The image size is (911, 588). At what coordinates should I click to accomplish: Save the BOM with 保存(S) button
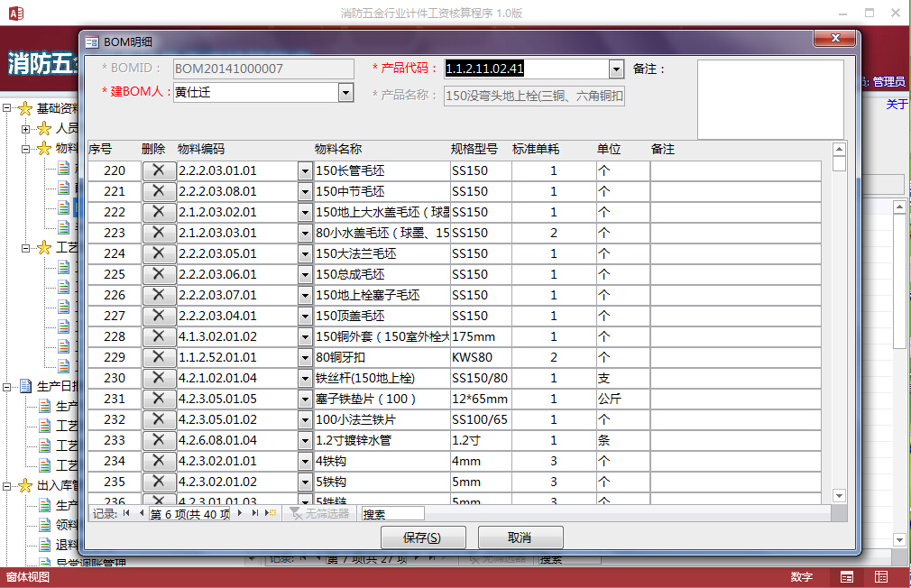click(x=423, y=537)
